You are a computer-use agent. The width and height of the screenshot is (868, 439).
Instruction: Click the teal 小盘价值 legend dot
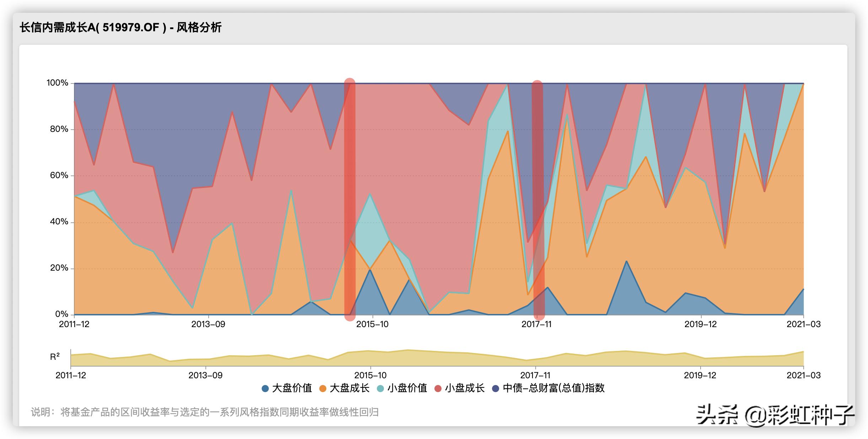coord(380,389)
